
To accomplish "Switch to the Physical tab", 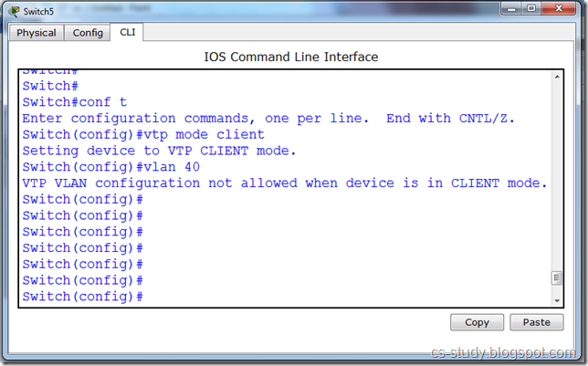I will coord(37,33).
